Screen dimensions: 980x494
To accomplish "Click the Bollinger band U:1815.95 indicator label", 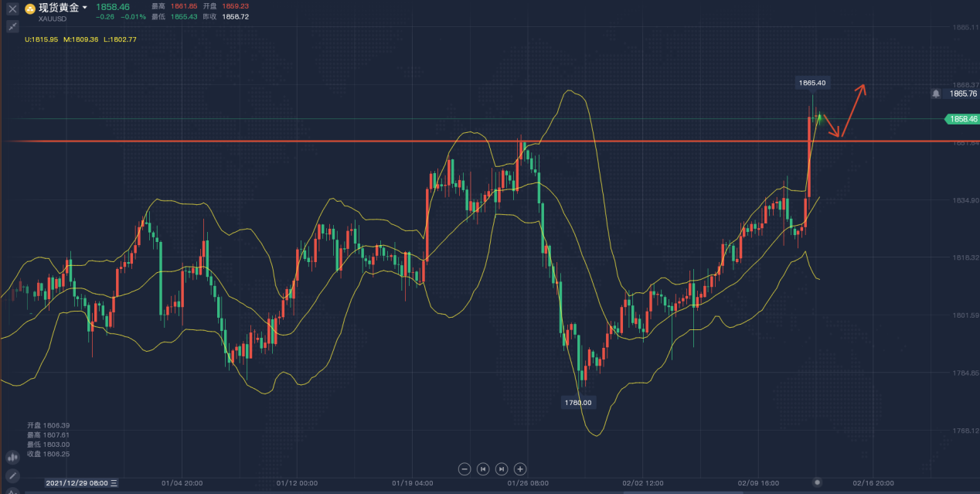I will (42, 39).
